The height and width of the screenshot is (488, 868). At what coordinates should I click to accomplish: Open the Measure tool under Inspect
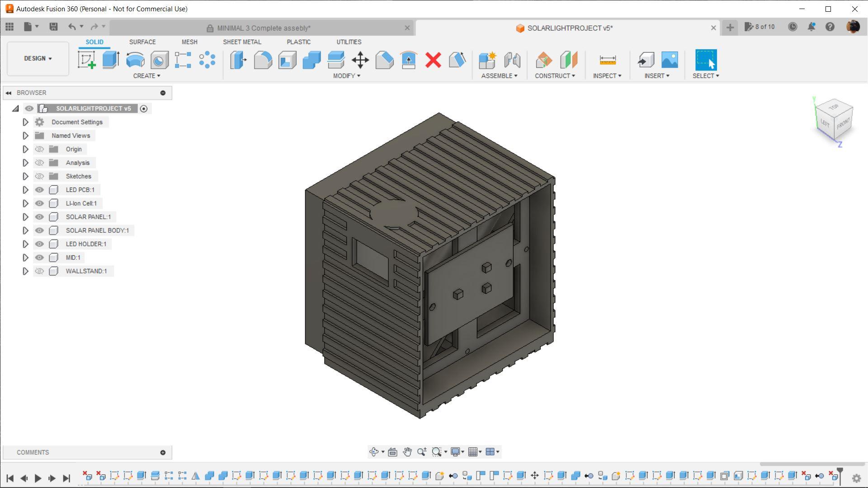tap(607, 60)
